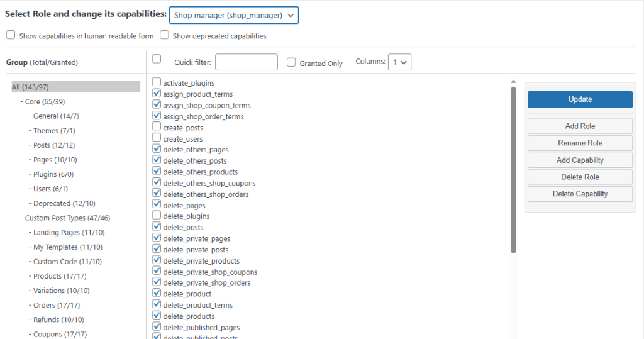Select the Posts (12/12) group
The width and height of the screenshot is (644, 339).
[54, 145]
